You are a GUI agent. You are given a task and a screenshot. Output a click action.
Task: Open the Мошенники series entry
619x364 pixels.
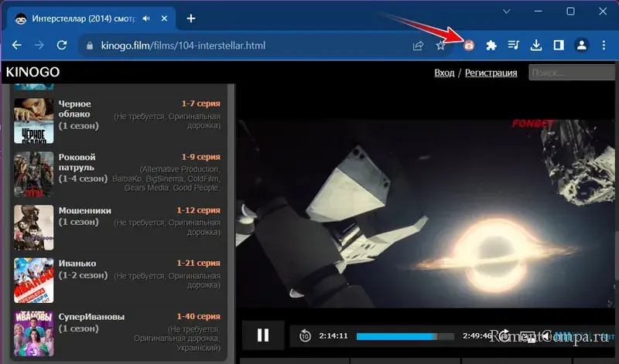pos(85,210)
